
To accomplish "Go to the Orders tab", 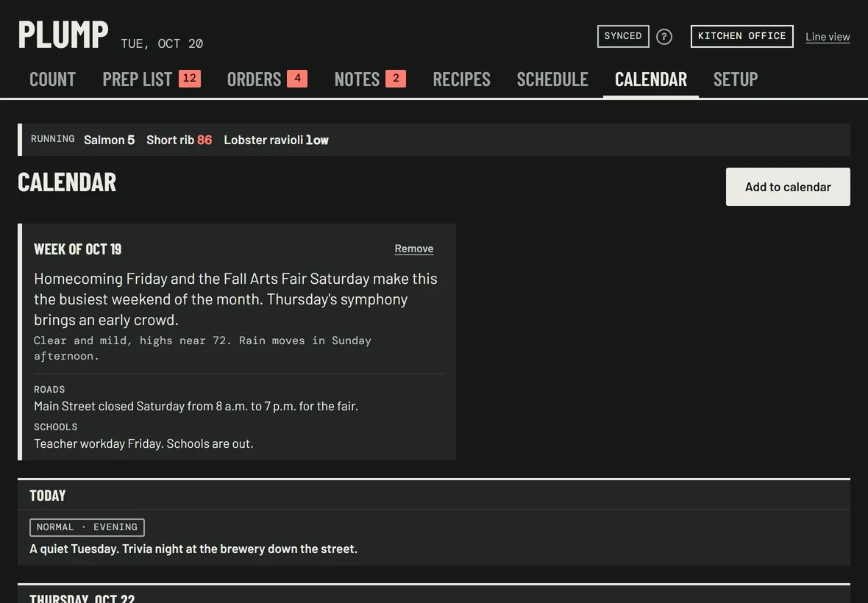I will coord(267,79).
